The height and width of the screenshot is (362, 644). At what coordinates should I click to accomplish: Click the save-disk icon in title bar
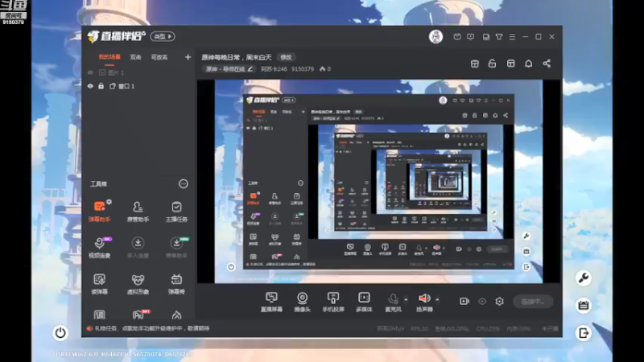click(x=486, y=37)
